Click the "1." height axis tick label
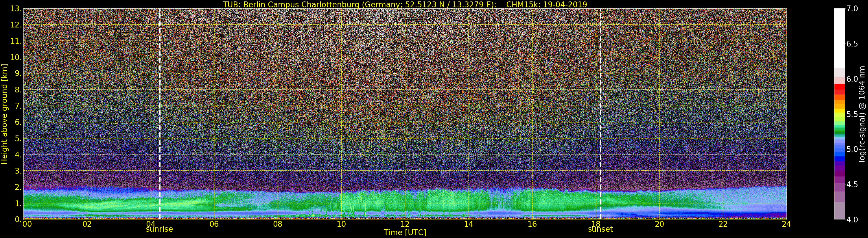The image size is (868, 238). click(18, 203)
